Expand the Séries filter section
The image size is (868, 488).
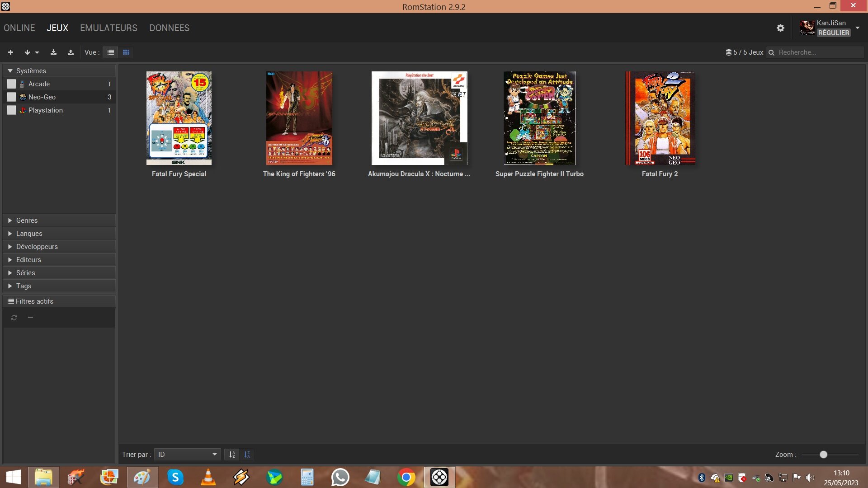tap(59, 273)
